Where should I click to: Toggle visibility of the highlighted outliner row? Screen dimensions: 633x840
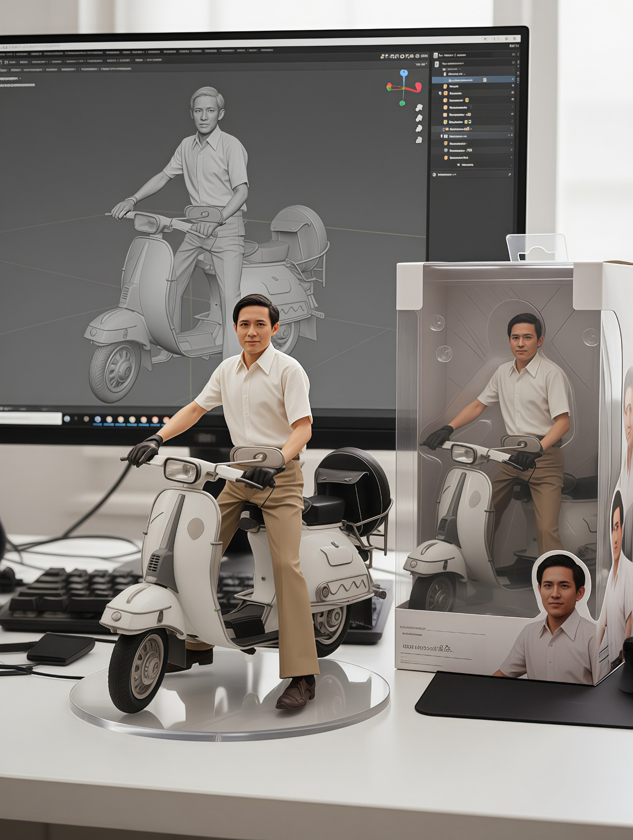[x=513, y=80]
